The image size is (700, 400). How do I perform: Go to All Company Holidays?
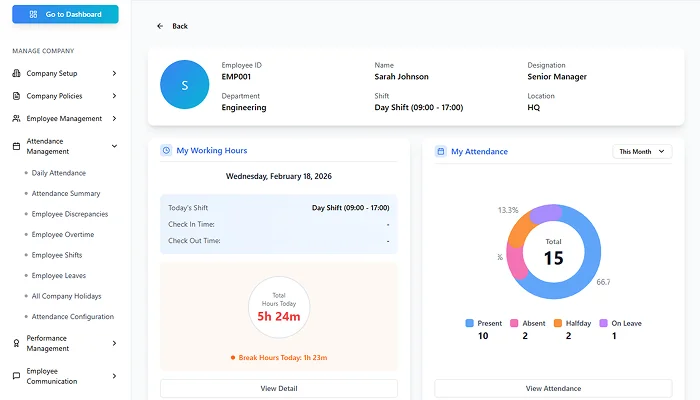pyautogui.click(x=66, y=296)
